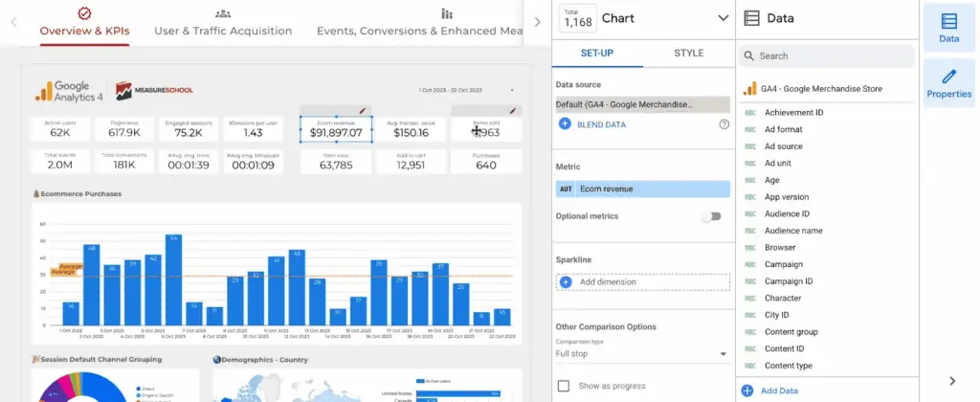Select the Content type field
Screen dimensions: 980x402
pos(789,366)
